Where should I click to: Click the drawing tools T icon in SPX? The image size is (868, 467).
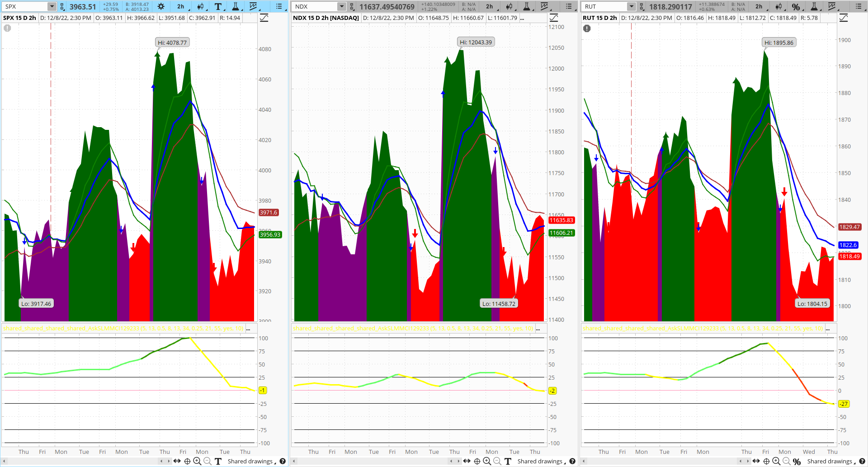click(x=218, y=6)
